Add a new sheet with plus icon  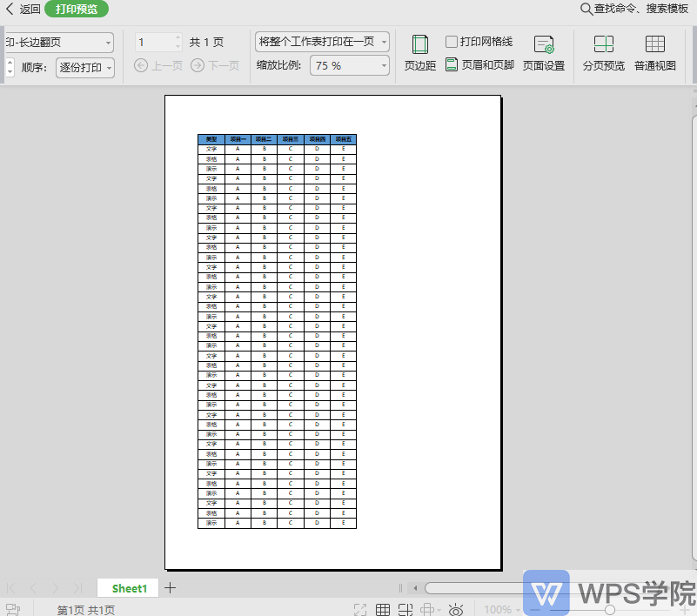click(171, 588)
